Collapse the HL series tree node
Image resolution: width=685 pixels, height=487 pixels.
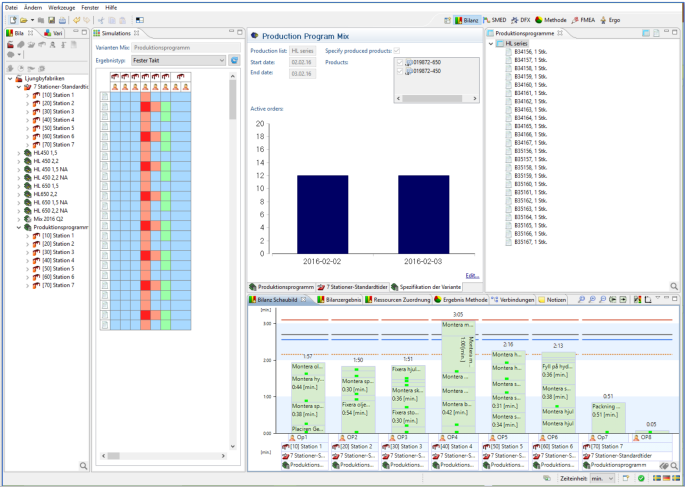pyautogui.click(x=491, y=45)
